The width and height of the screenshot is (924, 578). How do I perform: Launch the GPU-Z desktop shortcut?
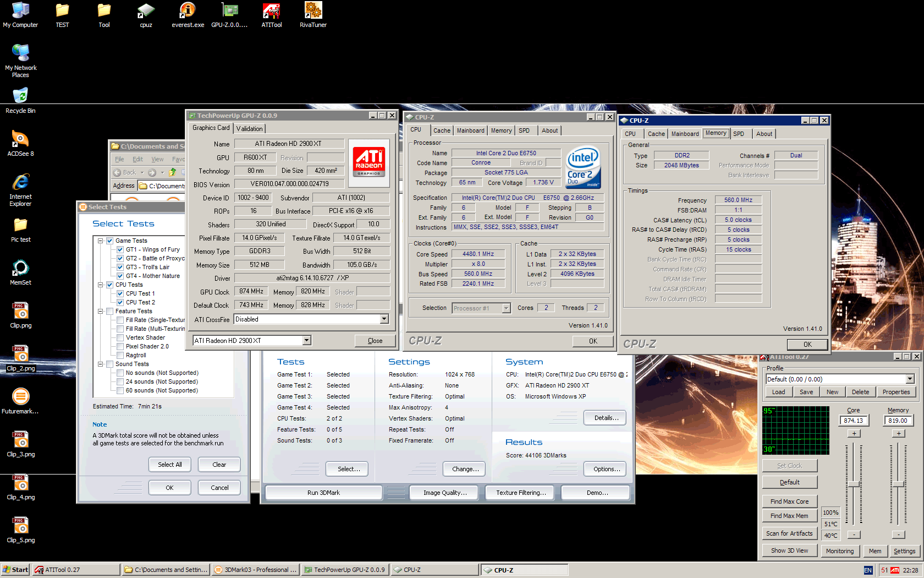[x=229, y=15]
